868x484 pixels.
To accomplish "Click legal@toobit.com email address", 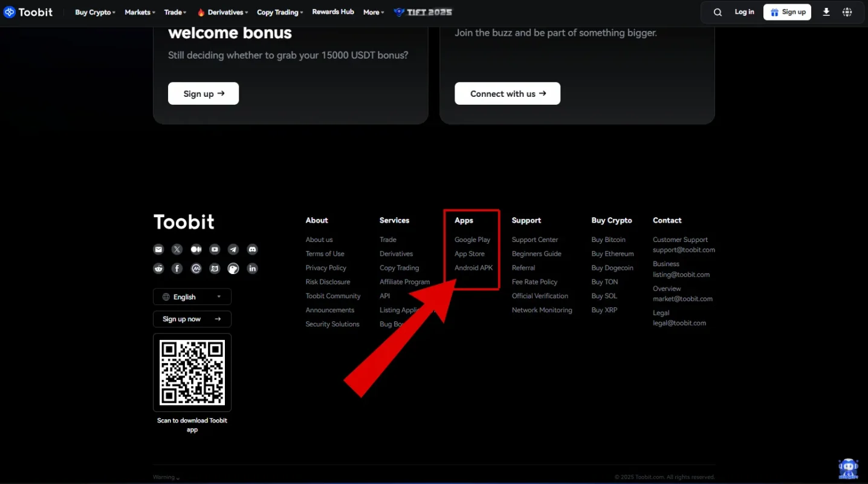I will pyautogui.click(x=679, y=323).
